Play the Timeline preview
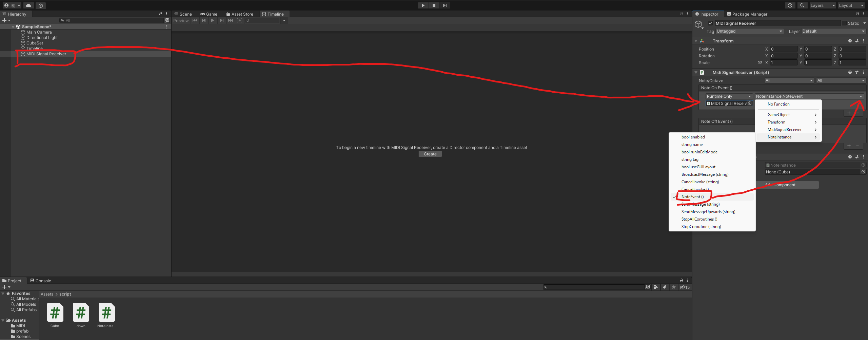 coord(213,20)
